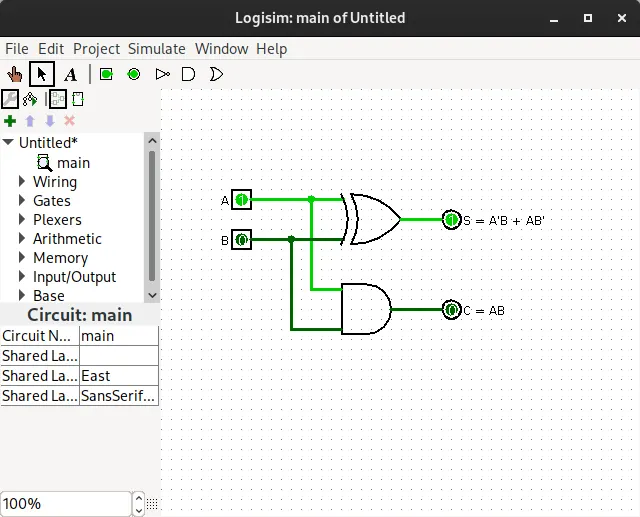The width and height of the screenshot is (640, 517).
Task: Expand the Wiring library folder
Action: coord(22,182)
